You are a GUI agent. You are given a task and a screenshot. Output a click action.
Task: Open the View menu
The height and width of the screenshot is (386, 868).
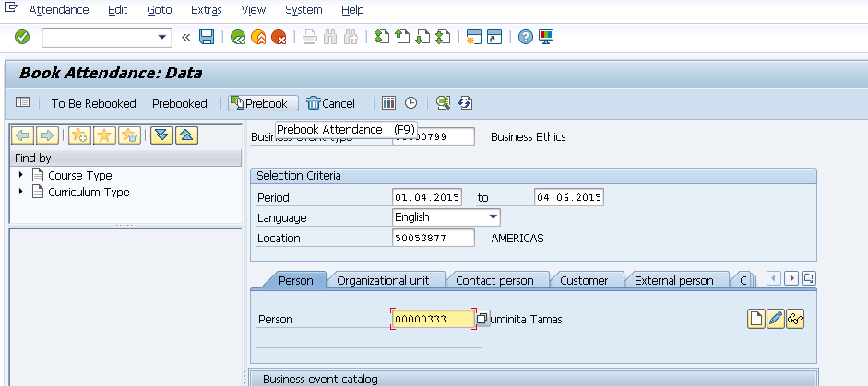tap(254, 10)
